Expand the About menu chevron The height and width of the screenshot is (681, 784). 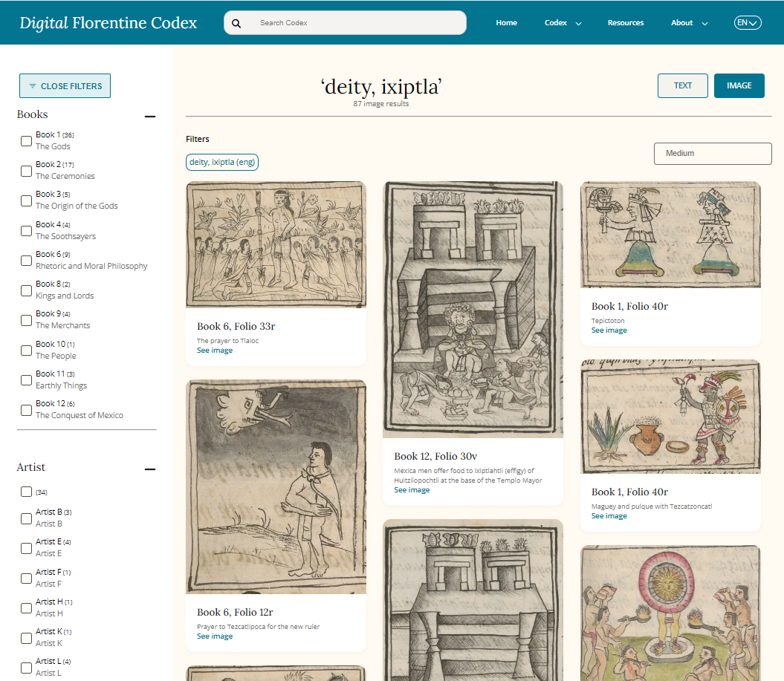click(705, 24)
